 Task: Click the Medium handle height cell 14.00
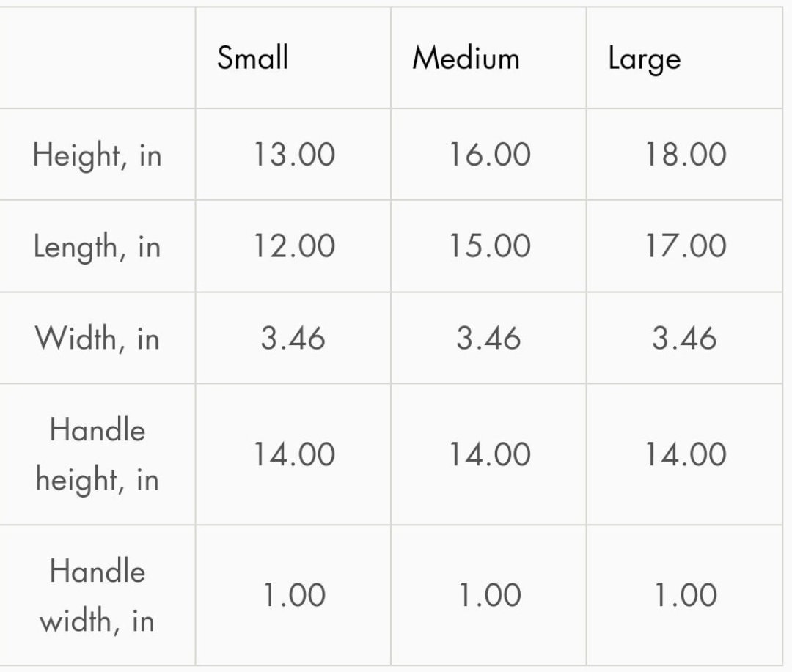[490, 454]
